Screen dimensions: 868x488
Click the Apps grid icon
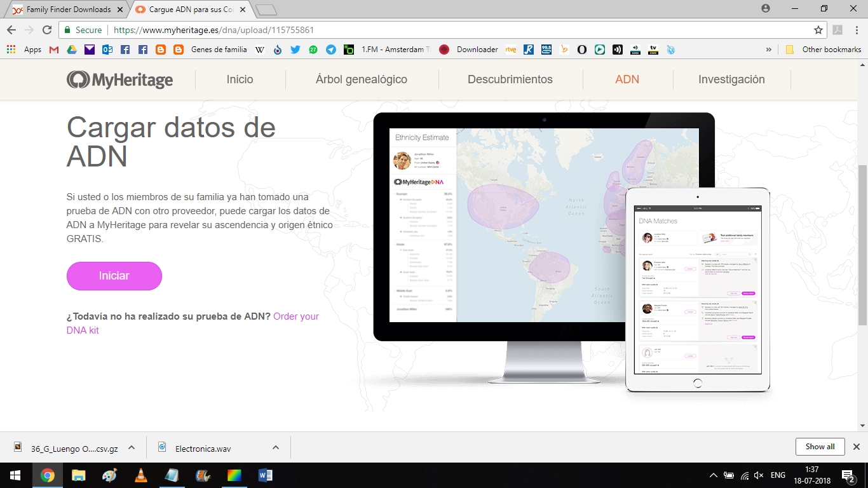click(10, 50)
